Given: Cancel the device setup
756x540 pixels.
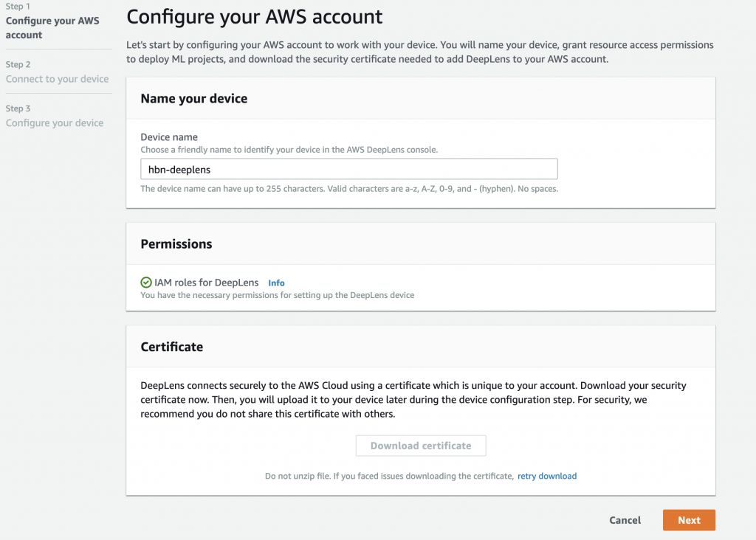Looking at the screenshot, I should (625, 520).
